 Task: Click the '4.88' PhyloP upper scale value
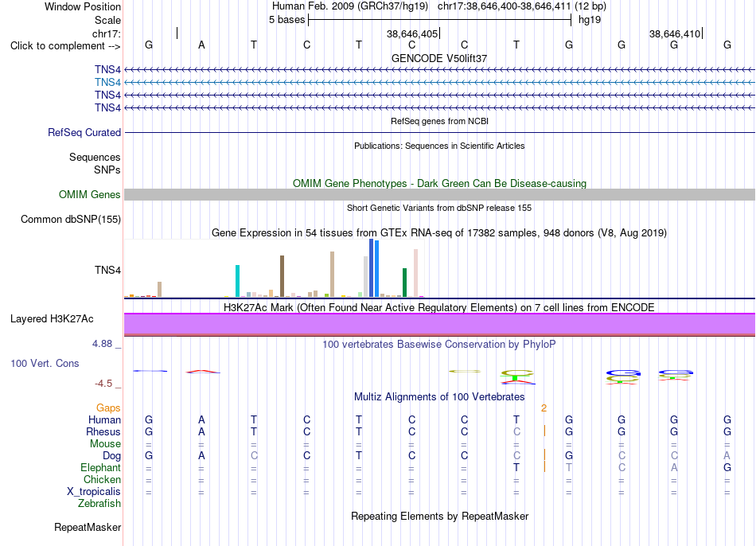[x=102, y=344]
